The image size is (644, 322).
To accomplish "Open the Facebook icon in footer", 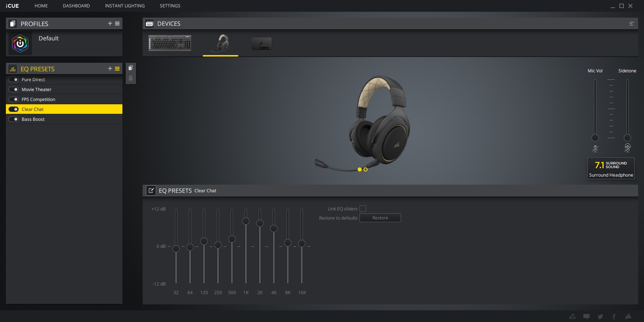I will [x=614, y=316].
